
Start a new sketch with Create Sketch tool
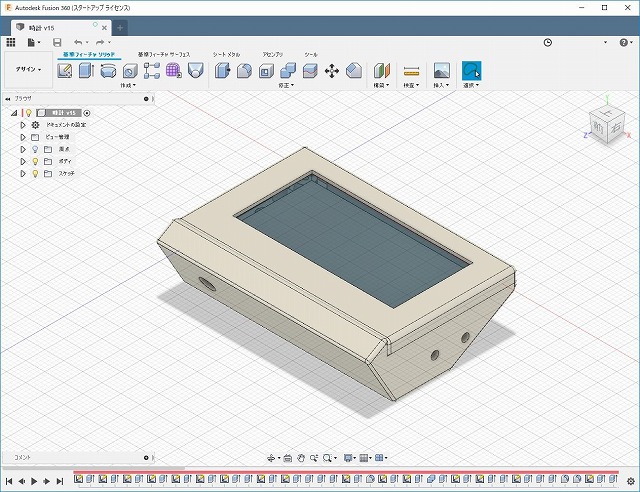64,71
